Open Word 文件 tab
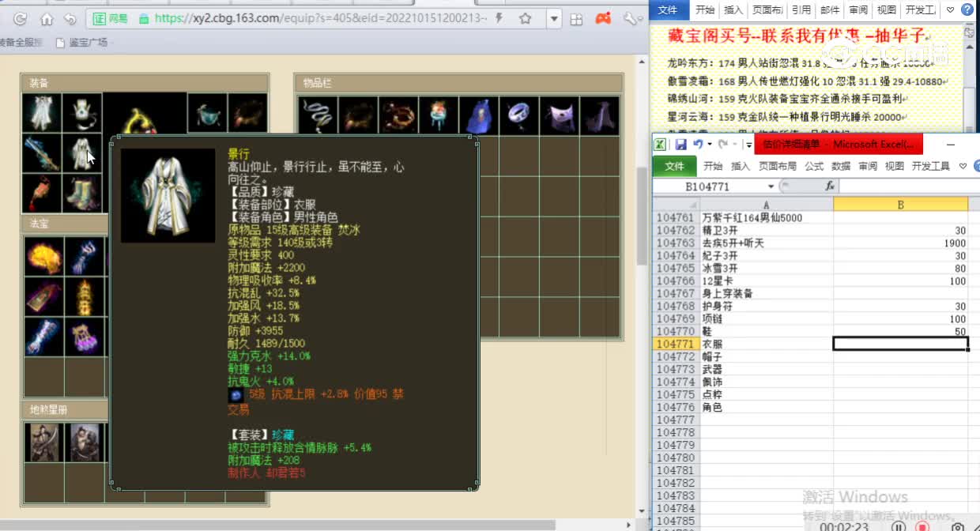 tap(668, 10)
